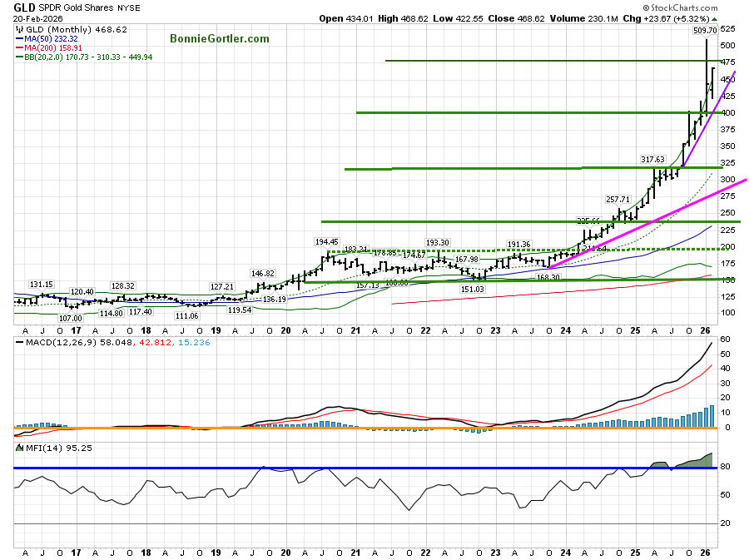Open the BonnieGortler.com watermark link
The image size is (749, 560).
(x=220, y=38)
